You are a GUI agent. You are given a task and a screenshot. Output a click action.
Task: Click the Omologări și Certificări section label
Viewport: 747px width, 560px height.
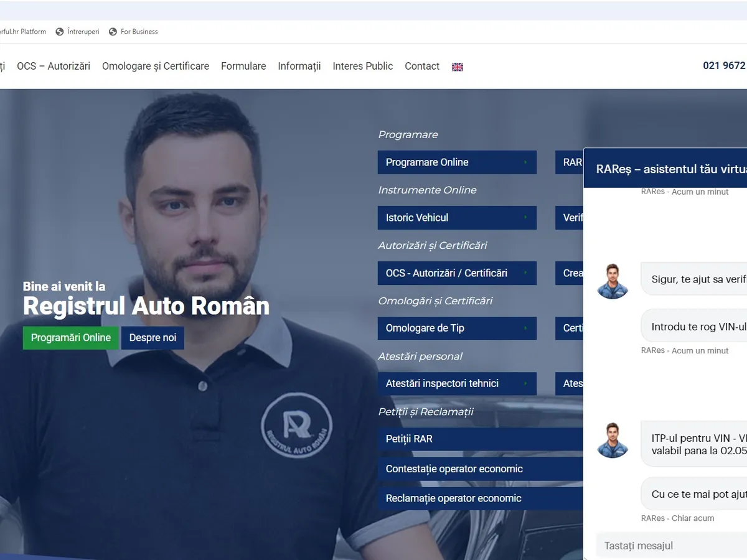point(435,301)
